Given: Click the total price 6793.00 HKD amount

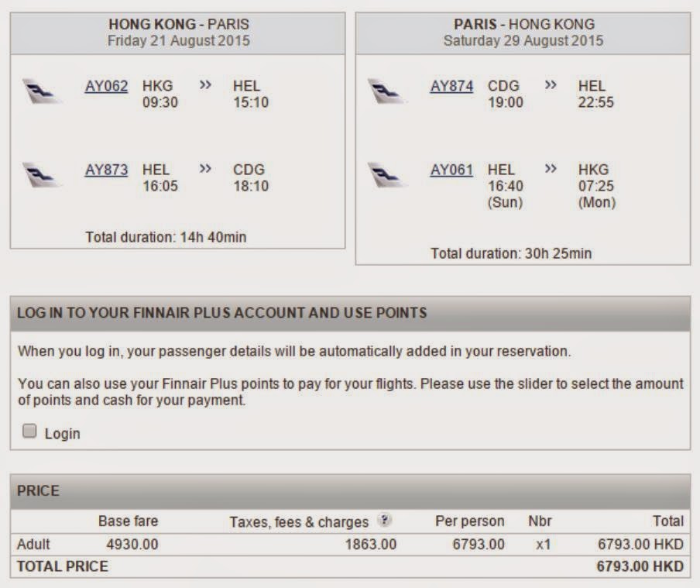Looking at the screenshot, I should click(640, 566).
